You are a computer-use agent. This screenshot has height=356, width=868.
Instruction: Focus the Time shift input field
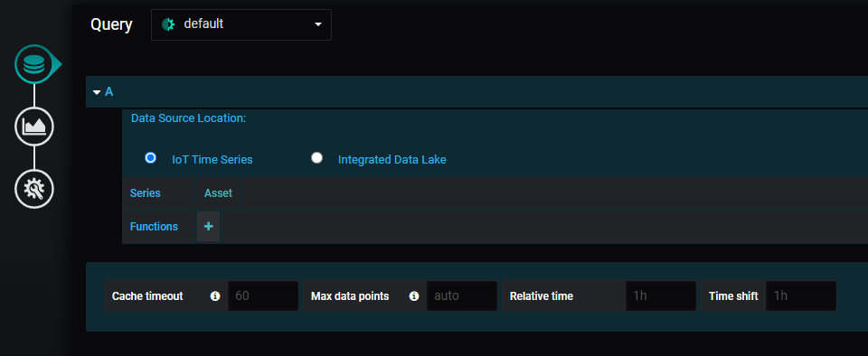tap(801, 295)
